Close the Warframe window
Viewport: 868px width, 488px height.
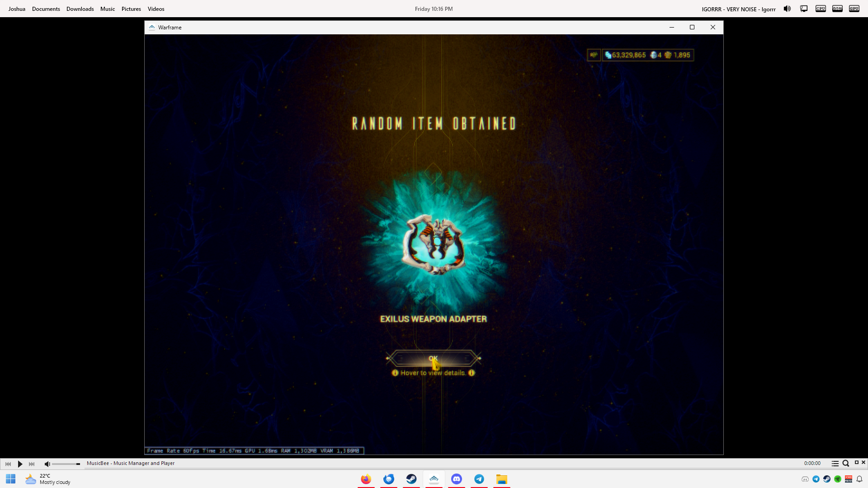tap(713, 27)
